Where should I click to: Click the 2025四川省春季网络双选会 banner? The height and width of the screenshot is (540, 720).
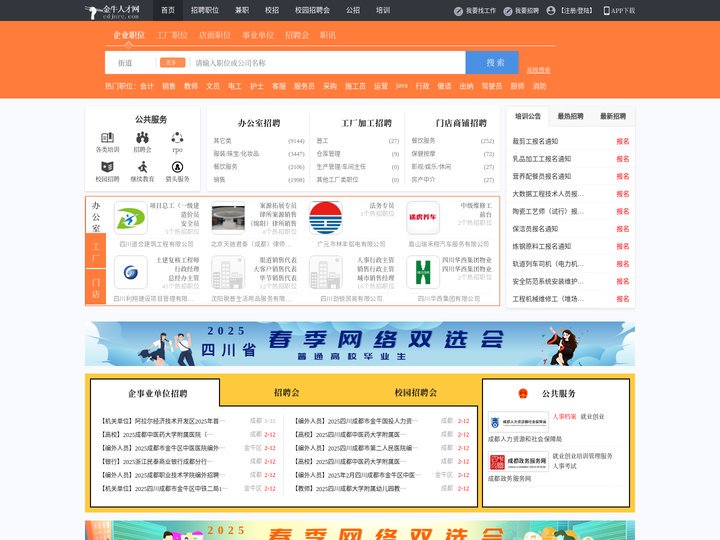tap(360, 343)
